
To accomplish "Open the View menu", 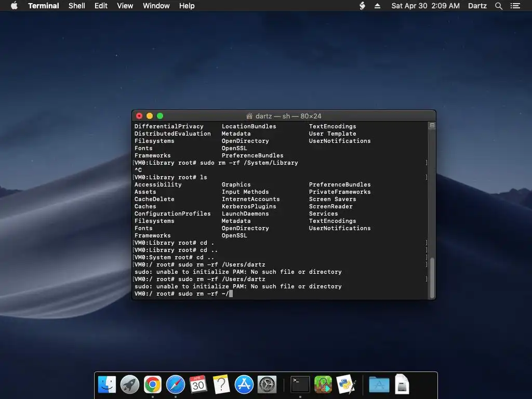I will [125, 6].
